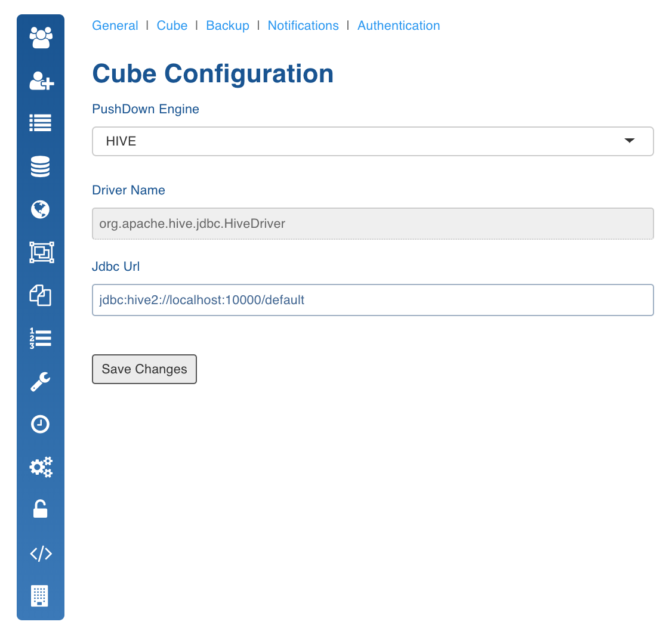Switch to the General tab
The height and width of the screenshot is (631, 672).
click(115, 26)
